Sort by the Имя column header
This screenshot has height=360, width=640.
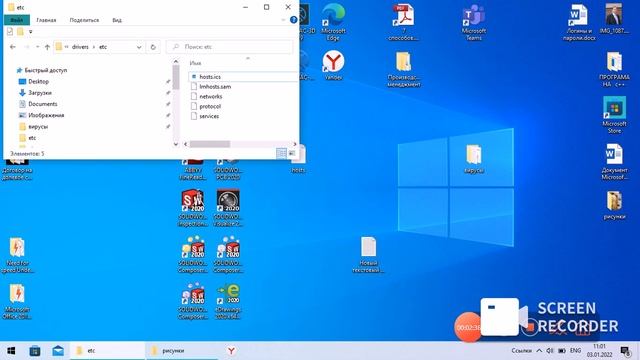pyautogui.click(x=196, y=63)
